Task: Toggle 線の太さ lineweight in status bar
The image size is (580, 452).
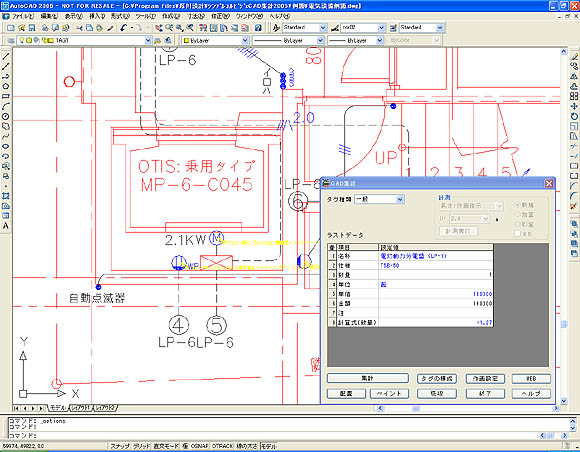Action: [247, 446]
